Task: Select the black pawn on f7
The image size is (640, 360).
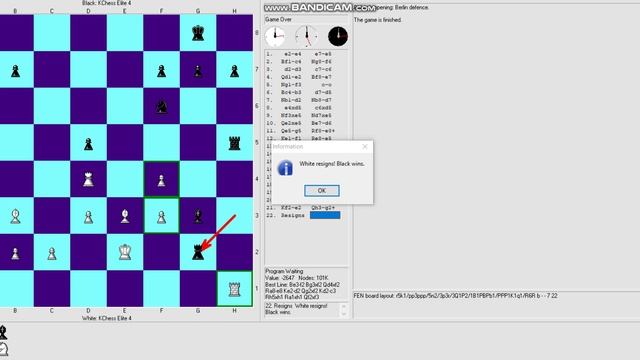Action: point(162,71)
